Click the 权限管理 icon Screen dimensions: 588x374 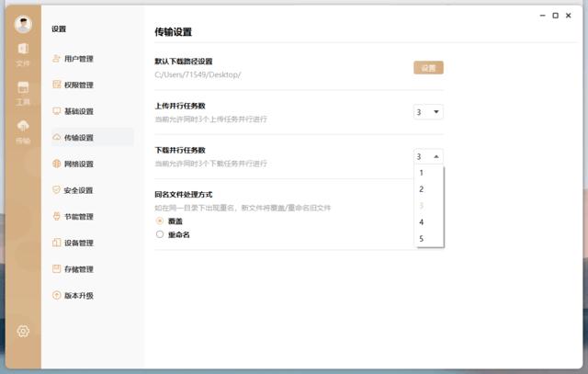[x=56, y=85]
